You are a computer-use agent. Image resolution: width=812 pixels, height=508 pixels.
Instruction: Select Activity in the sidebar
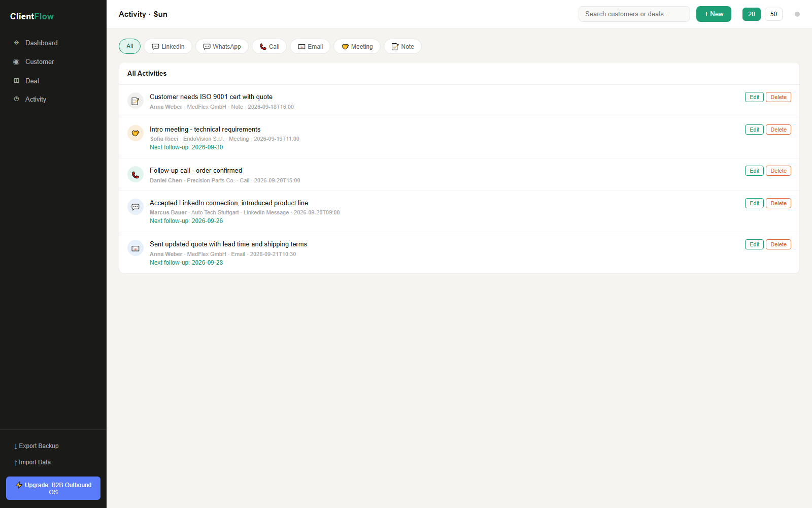[53, 99]
